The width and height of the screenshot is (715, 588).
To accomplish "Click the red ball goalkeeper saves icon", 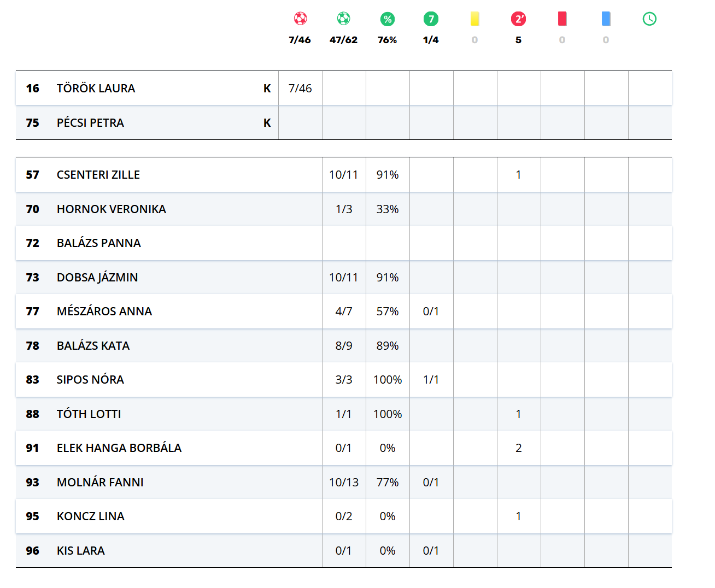I will click(x=300, y=19).
